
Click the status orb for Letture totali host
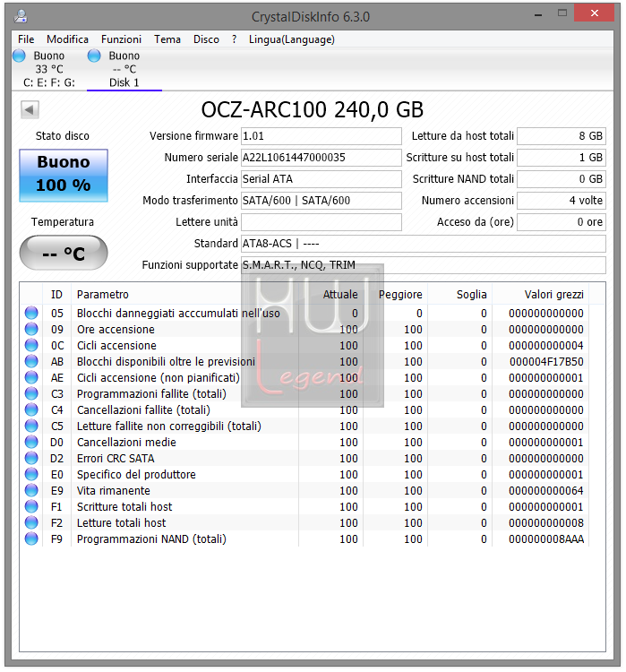pos(31,523)
